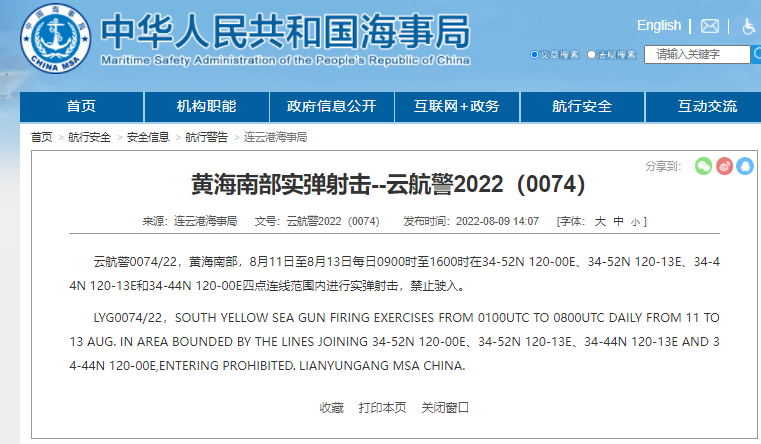Select the 法规搜索 radio button
The height and width of the screenshot is (444, 761).
click(592, 55)
